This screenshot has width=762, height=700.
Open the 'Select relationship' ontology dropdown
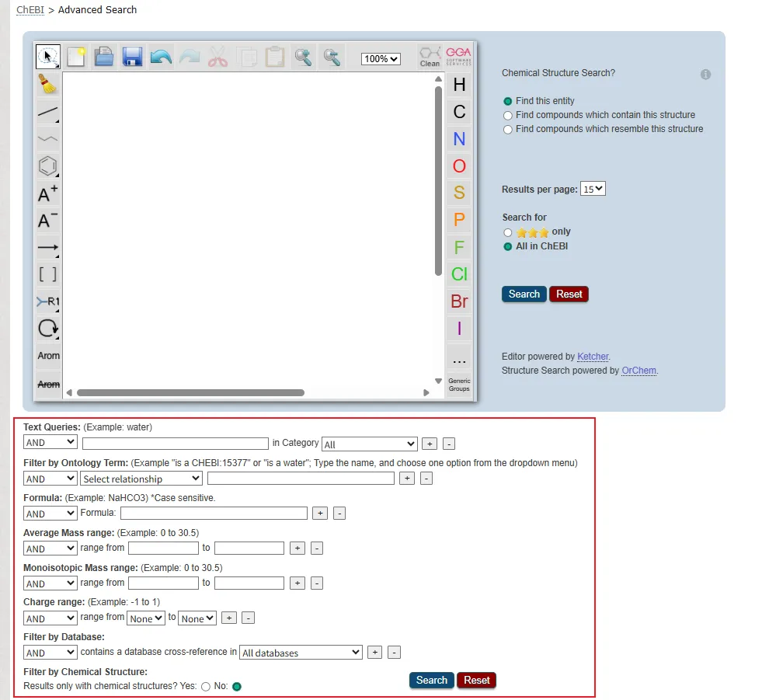coord(141,479)
